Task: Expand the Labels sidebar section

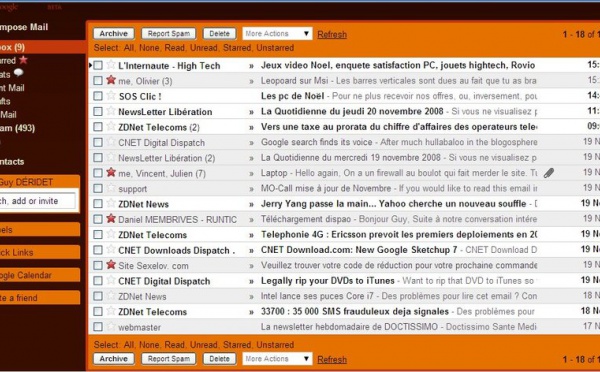Action: 39,230
